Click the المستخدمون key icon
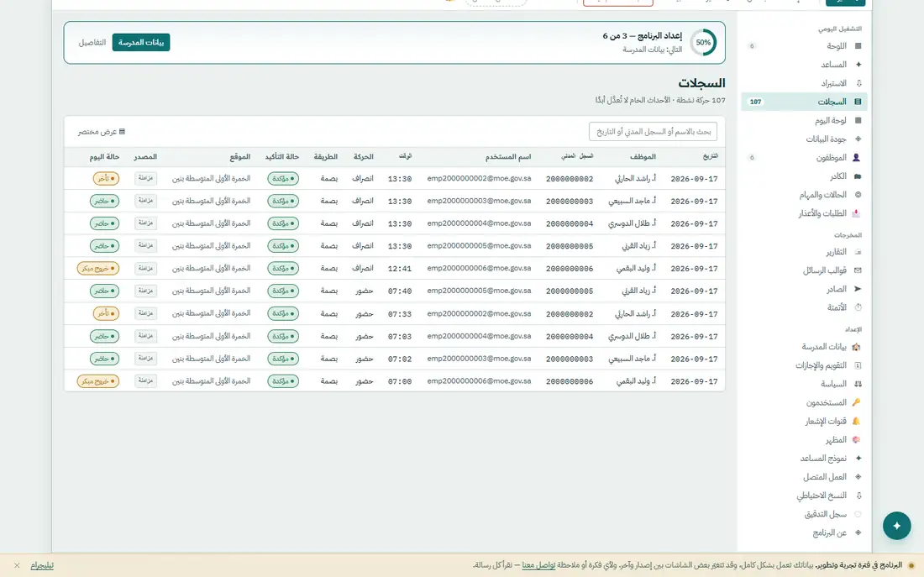924x577 pixels. pos(856,402)
